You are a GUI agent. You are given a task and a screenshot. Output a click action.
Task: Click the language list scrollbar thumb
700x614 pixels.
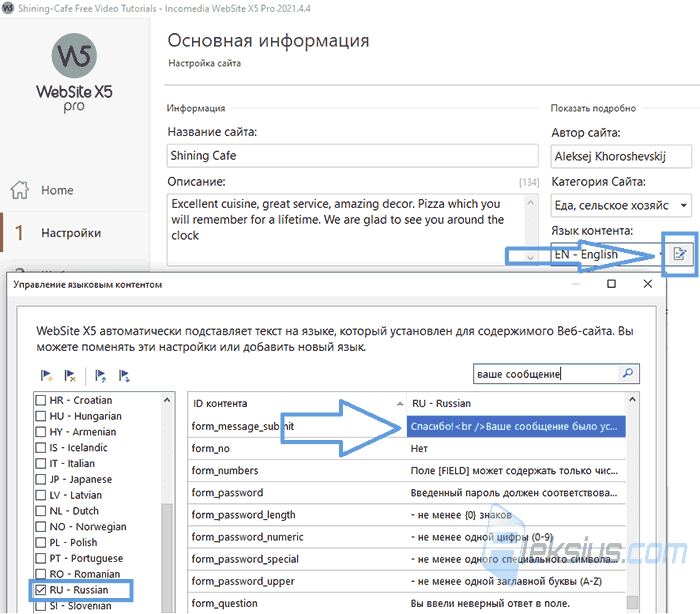click(x=167, y=558)
